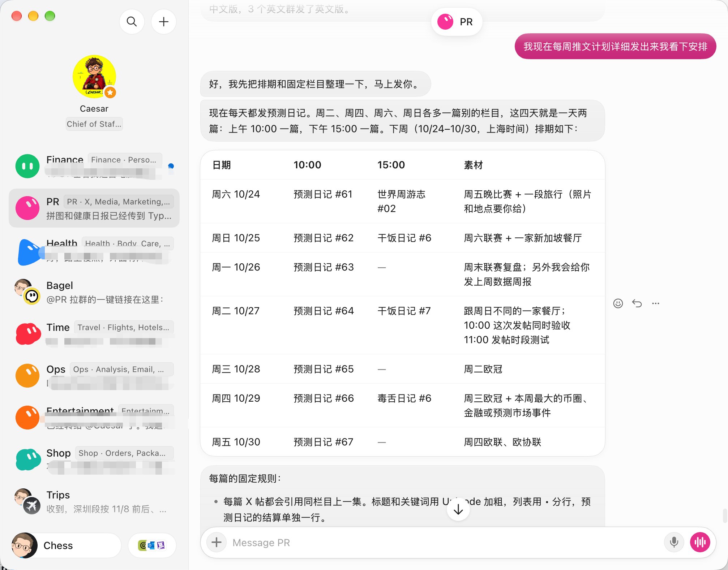The image size is (728, 570).
Task: Click the red Time avatar icon
Action: [x=28, y=334]
